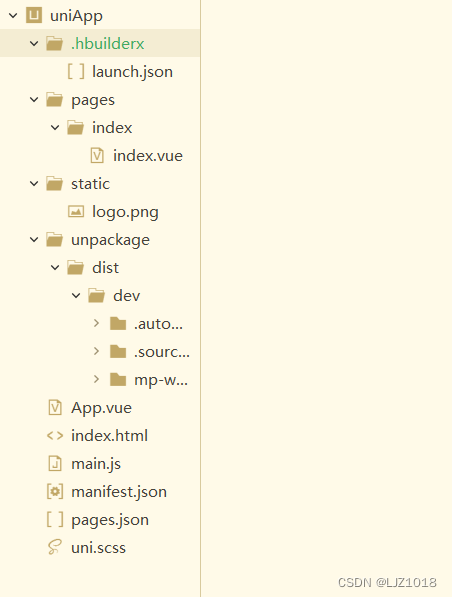Select the dist folder label

(x=105, y=268)
